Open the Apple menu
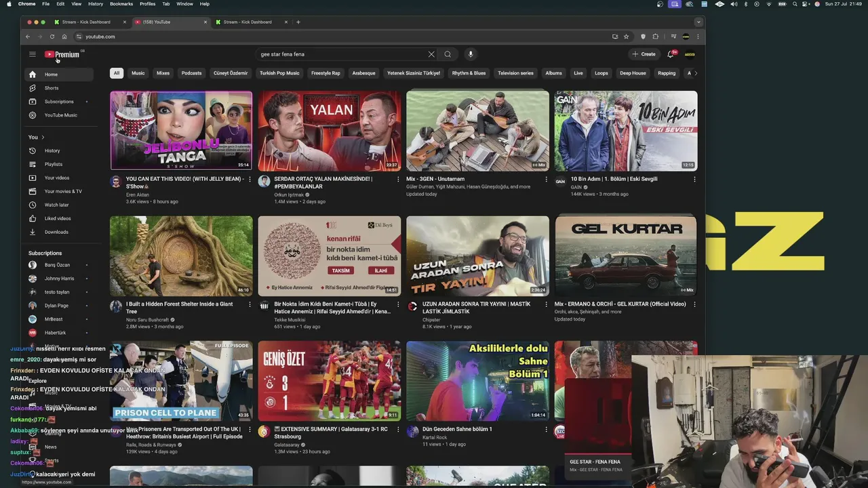This screenshot has width=868, height=488. coord(9,4)
